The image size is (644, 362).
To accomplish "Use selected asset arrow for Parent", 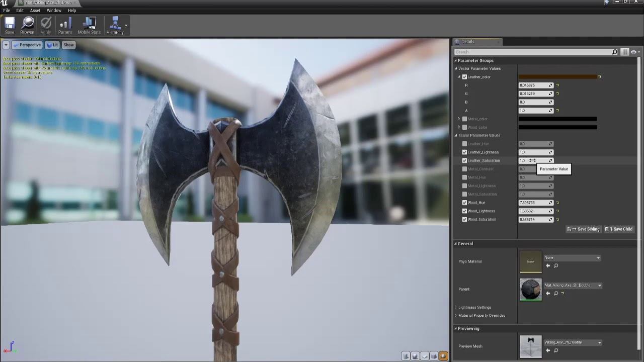I will point(548,293).
